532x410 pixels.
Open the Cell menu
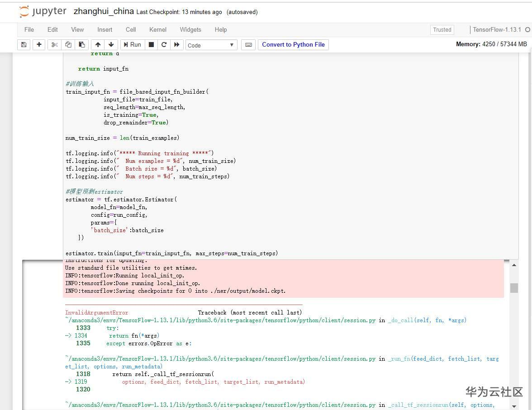click(x=131, y=29)
